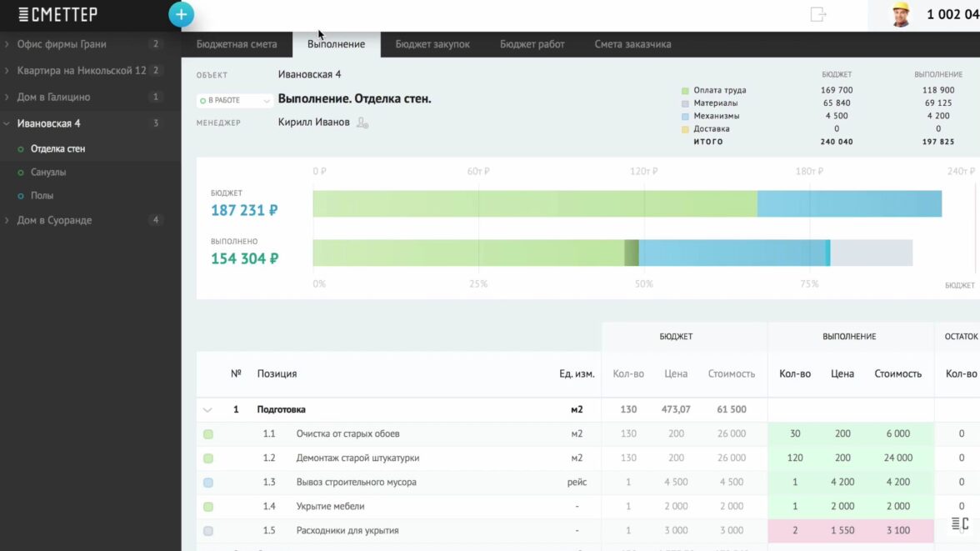The height and width of the screenshot is (551, 980).
Task: Open 'Полы' estimate in the sidebar
Action: [42, 196]
